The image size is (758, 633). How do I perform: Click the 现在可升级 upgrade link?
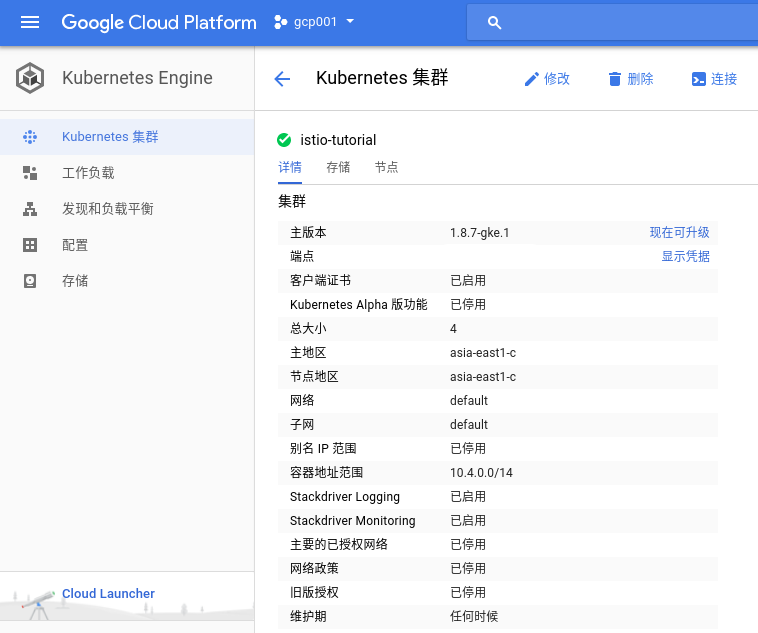click(x=679, y=232)
